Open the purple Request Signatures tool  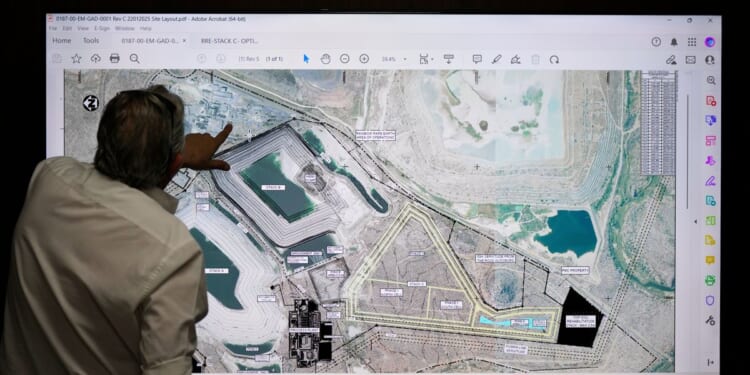(x=711, y=160)
